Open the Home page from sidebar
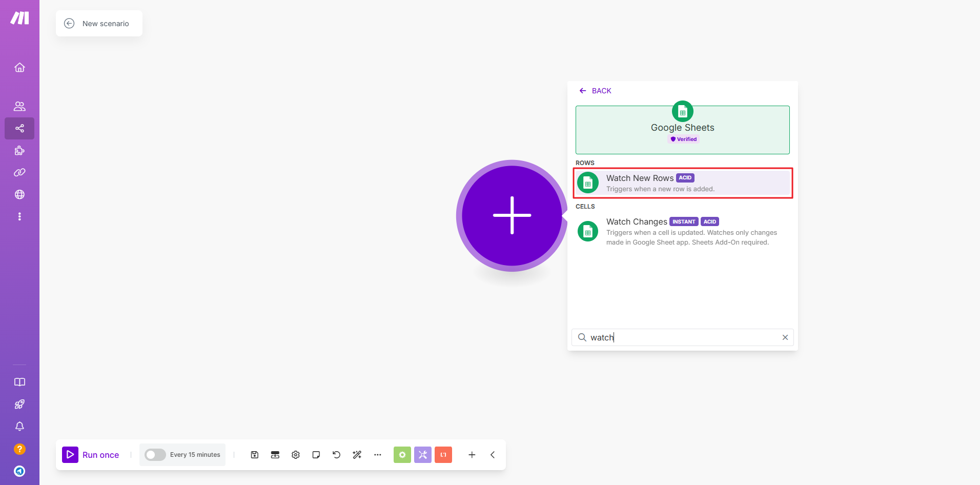Viewport: 980px width, 485px height. (x=19, y=68)
